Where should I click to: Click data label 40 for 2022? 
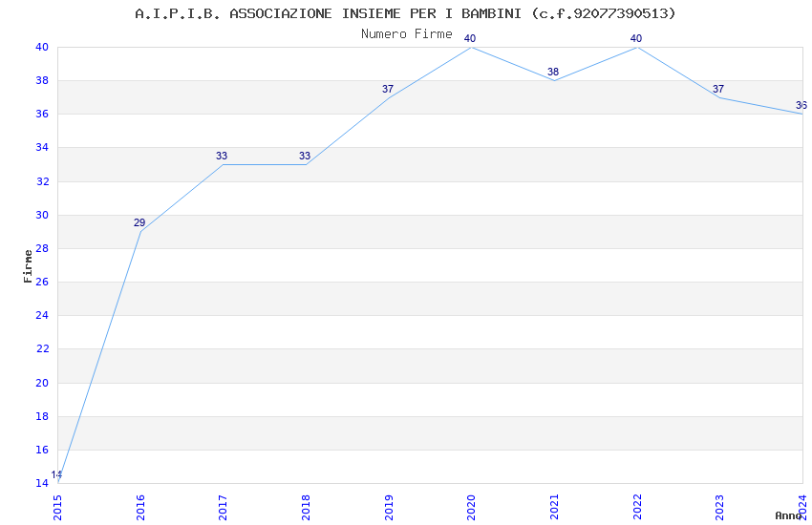click(x=636, y=39)
